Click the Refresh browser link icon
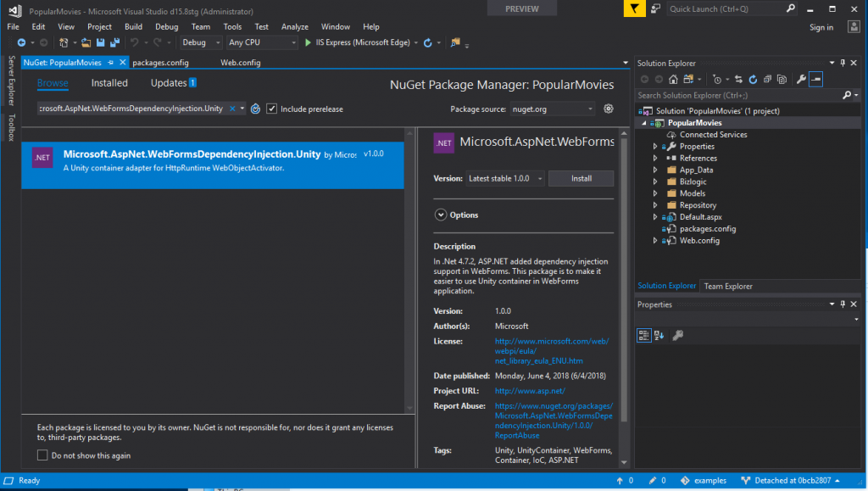 427,42
